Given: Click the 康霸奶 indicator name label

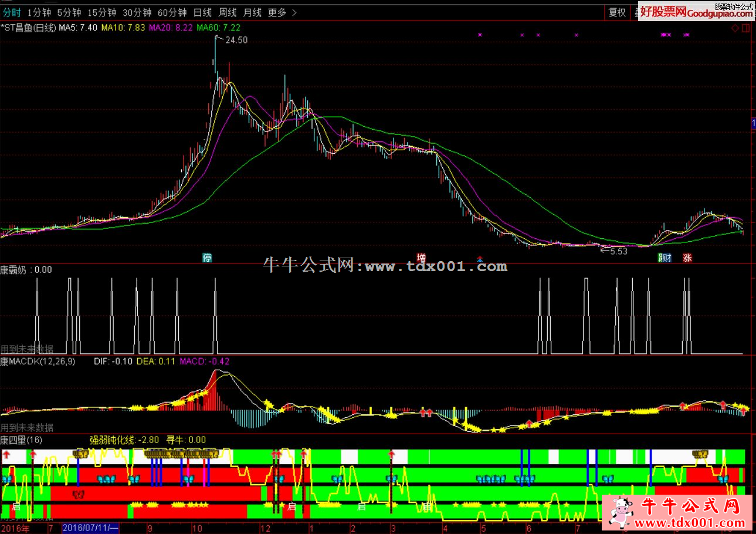Looking at the screenshot, I should 12,270.
